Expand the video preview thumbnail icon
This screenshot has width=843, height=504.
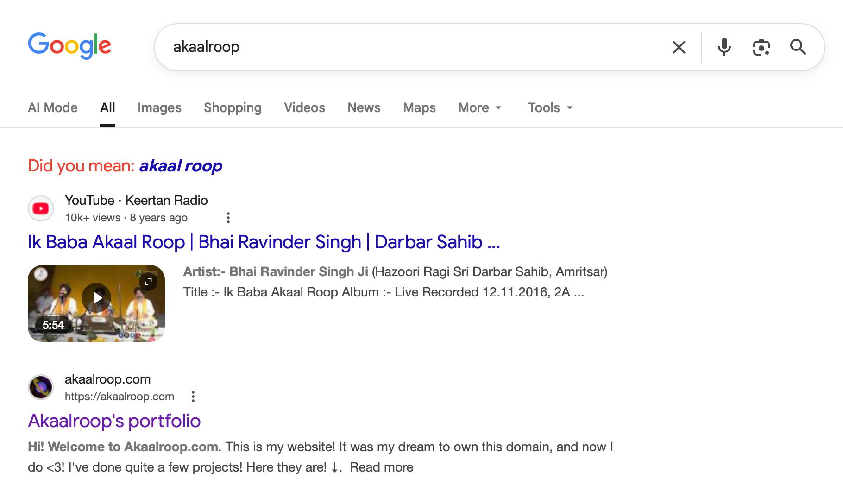click(x=148, y=282)
